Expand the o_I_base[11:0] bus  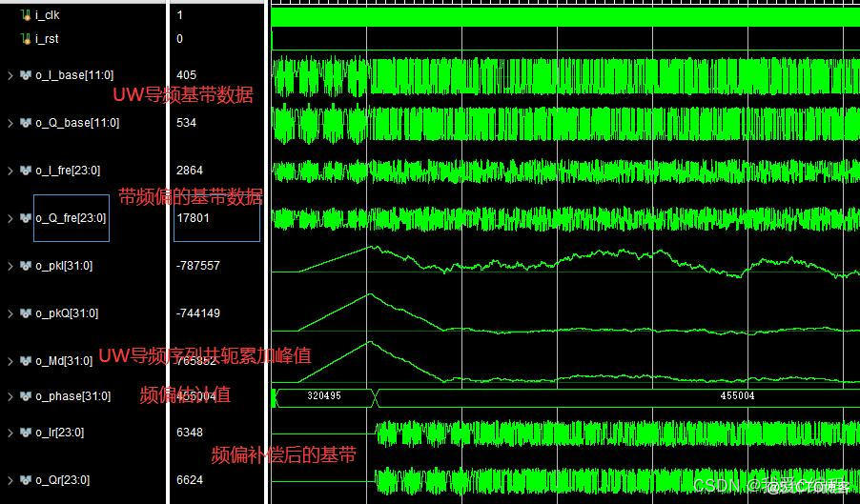click(x=10, y=75)
